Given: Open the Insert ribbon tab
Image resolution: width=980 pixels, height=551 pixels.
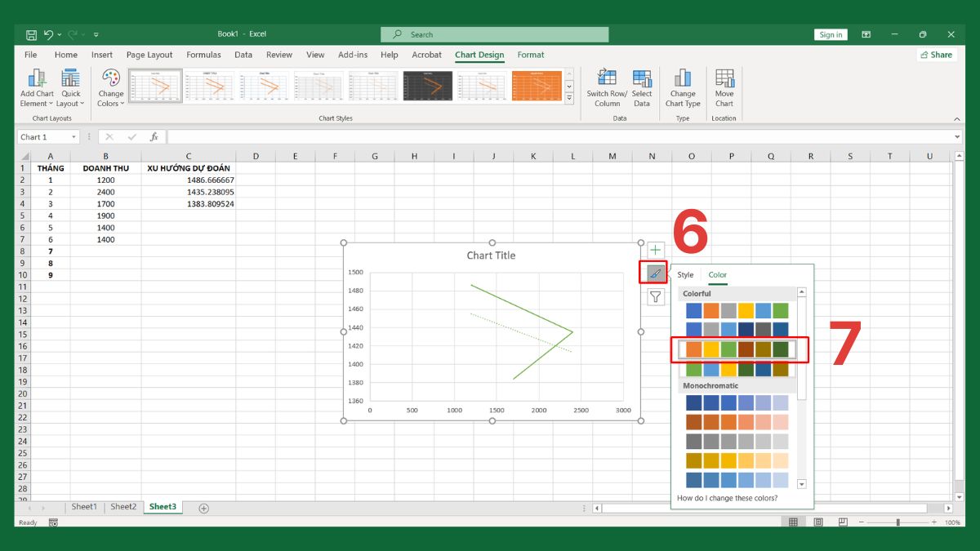Looking at the screenshot, I should pyautogui.click(x=102, y=55).
